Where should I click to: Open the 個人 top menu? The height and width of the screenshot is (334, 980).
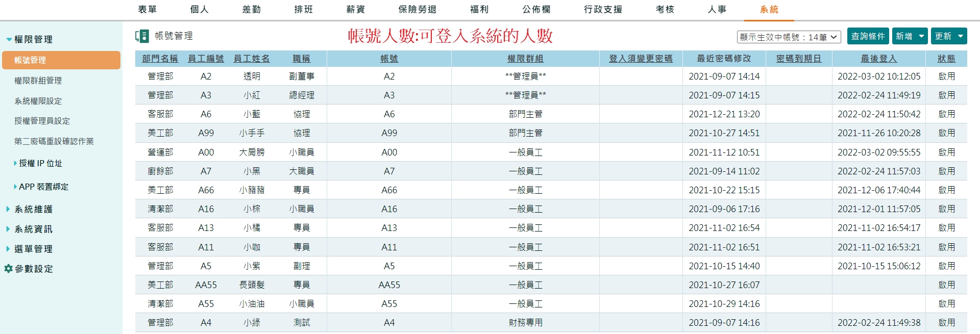coord(200,9)
